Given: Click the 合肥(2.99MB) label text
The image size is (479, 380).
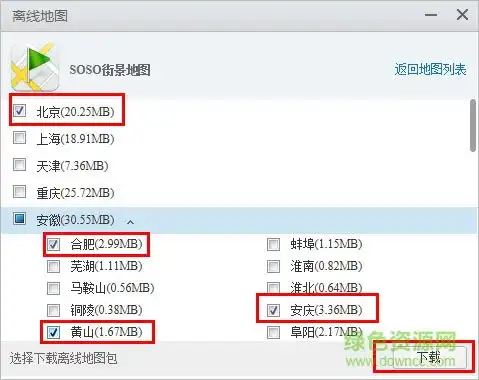Looking at the screenshot, I should point(106,244).
